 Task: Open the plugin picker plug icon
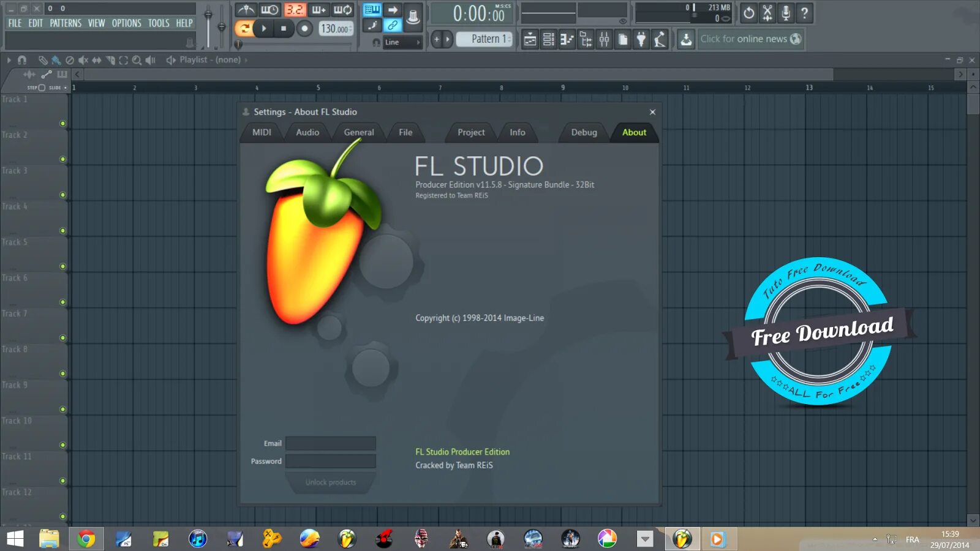(641, 40)
